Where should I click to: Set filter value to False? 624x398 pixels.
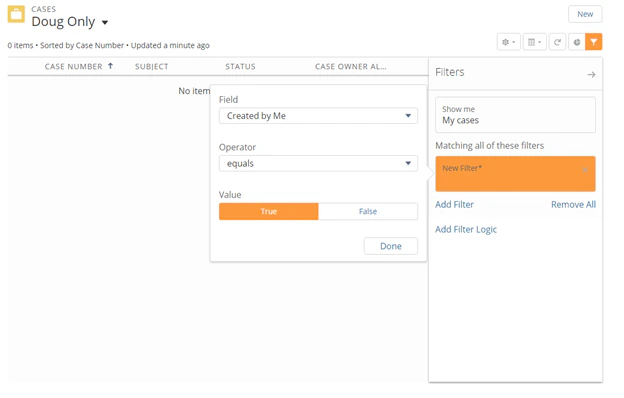(x=368, y=211)
